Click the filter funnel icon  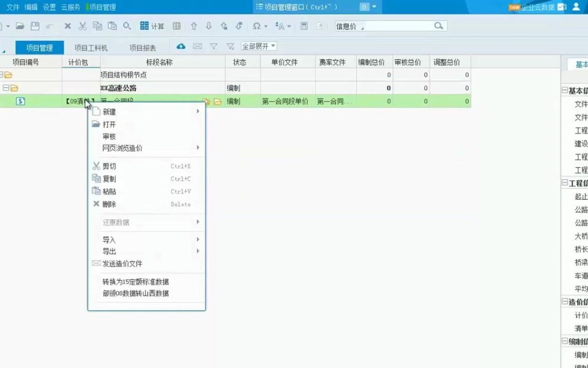pos(213,46)
